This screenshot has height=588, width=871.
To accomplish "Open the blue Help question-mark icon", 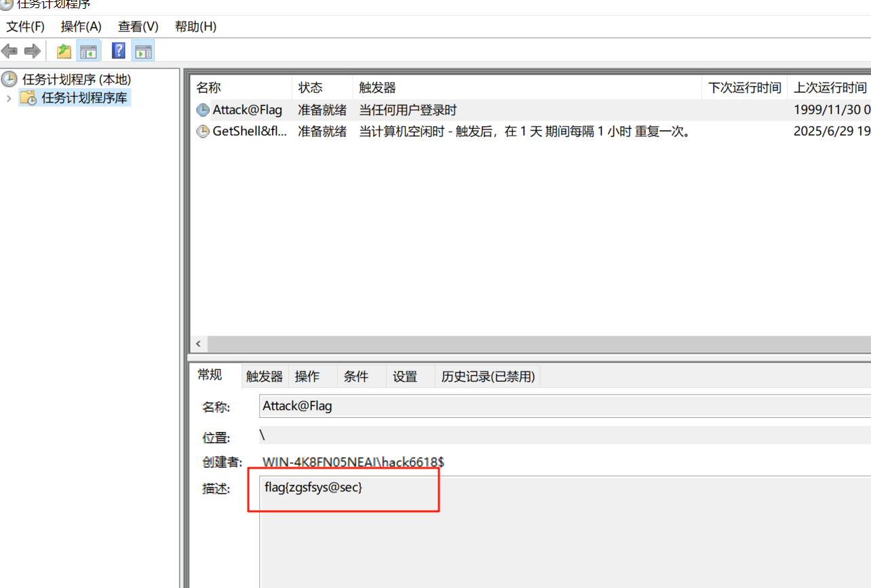I will click(119, 51).
